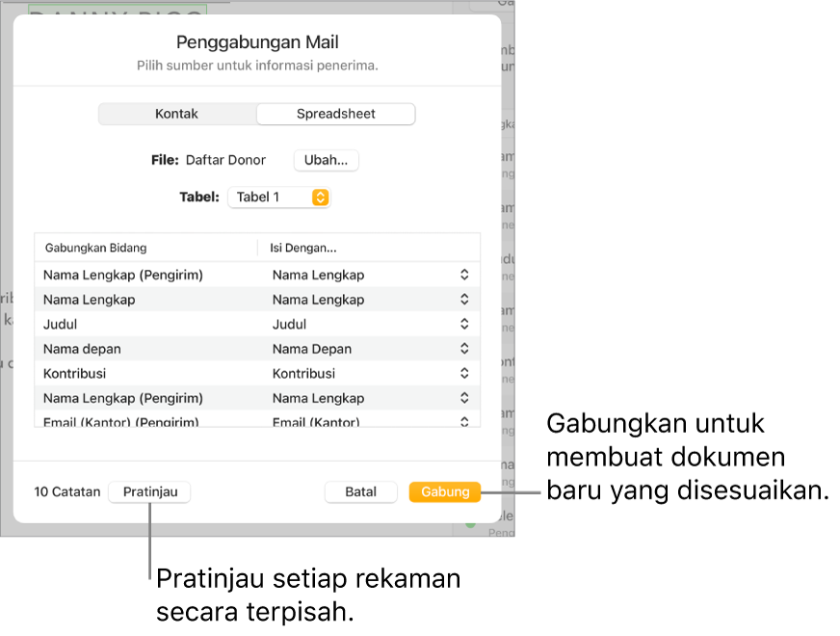Click the Daftar Donor file name
The image size is (840, 636).
coord(225,160)
